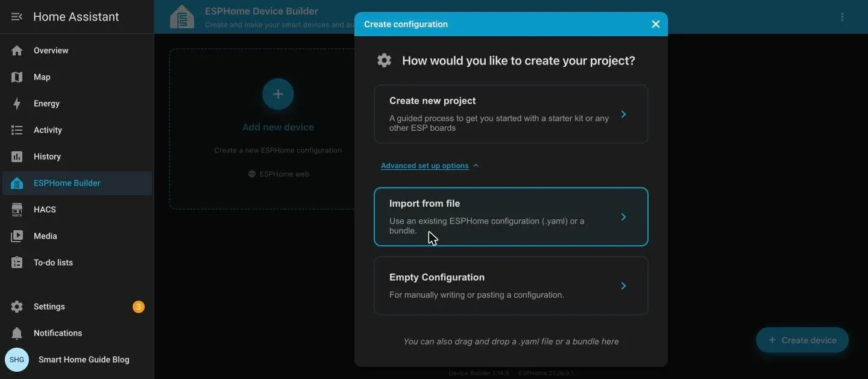Click the plus circle add device icon
Viewport: 868px width, 379px height.
[x=278, y=94]
